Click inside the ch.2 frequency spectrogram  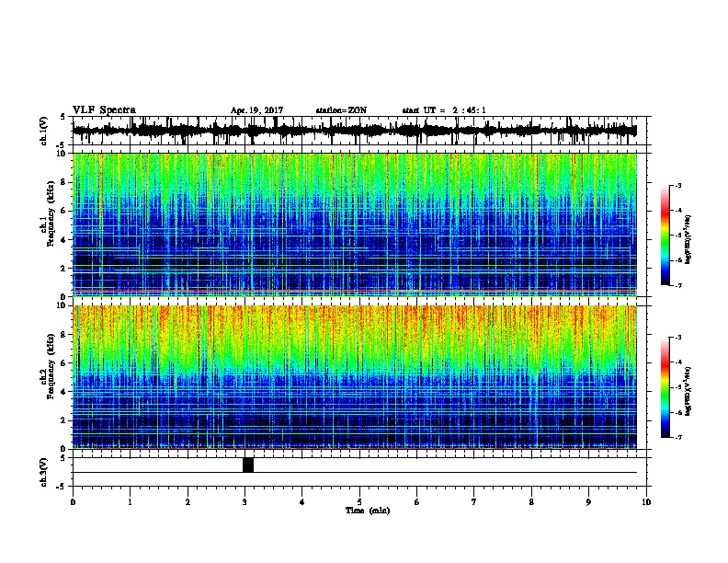coord(355,377)
